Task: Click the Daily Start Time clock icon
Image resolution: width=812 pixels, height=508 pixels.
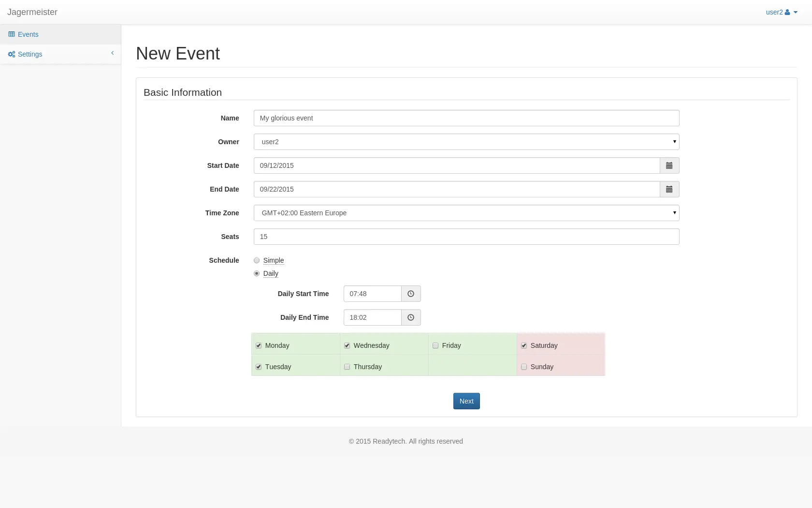Action: (x=410, y=294)
